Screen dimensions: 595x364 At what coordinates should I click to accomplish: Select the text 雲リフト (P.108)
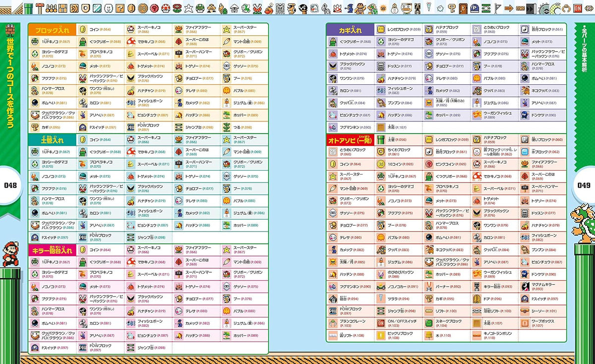tap(352, 335)
